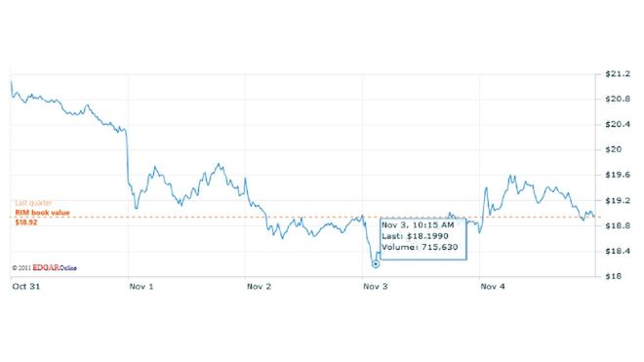Select the Nov 3 date label
The width and height of the screenshot is (644, 362).
[376, 287]
